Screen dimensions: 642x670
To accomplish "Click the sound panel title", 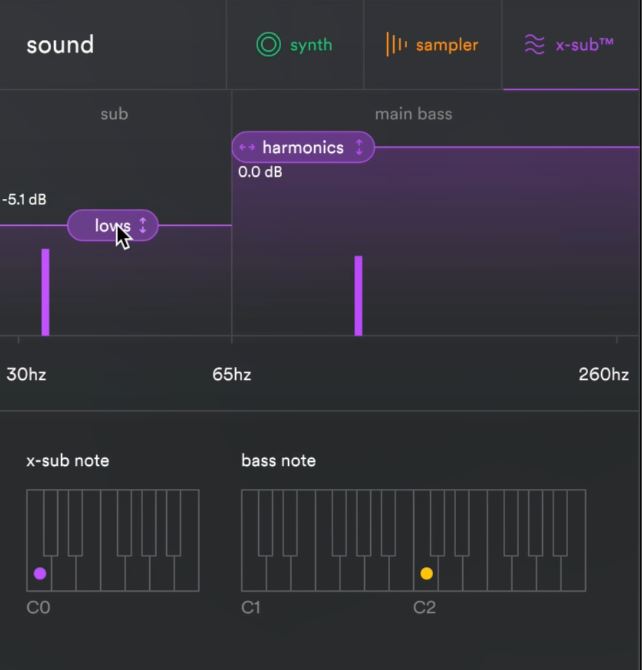I will click(x=60, y=45).
